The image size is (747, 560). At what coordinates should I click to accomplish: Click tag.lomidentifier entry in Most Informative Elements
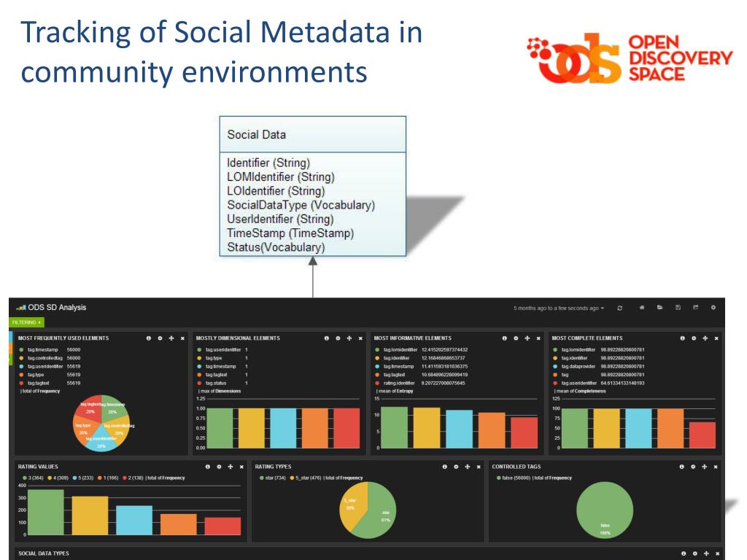click(421, 350)
